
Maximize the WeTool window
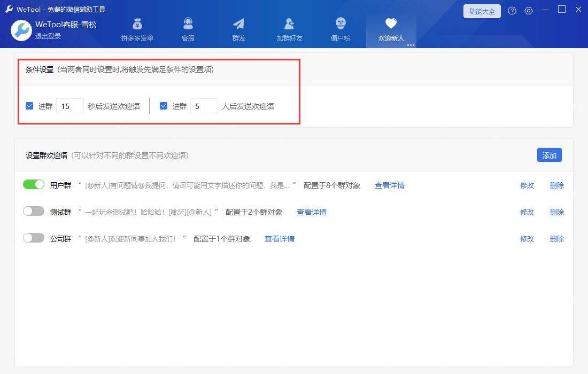coord(562,10)
